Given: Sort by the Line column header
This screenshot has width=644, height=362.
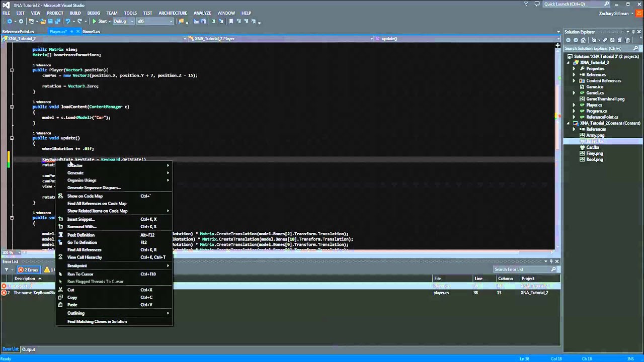Looking at the screenshot, I should [478, 279].
